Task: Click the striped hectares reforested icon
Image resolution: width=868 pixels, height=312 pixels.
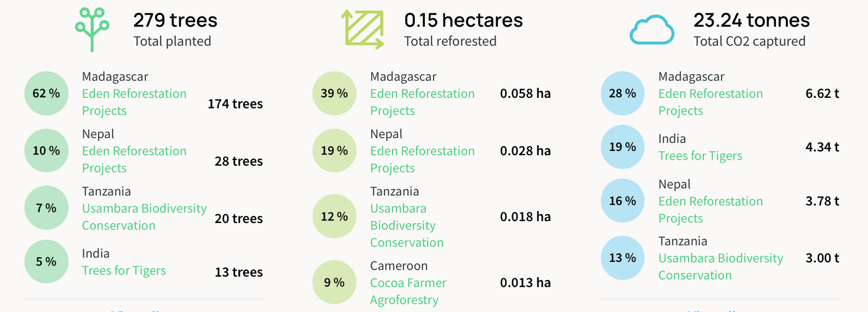Action: point(362,29)
